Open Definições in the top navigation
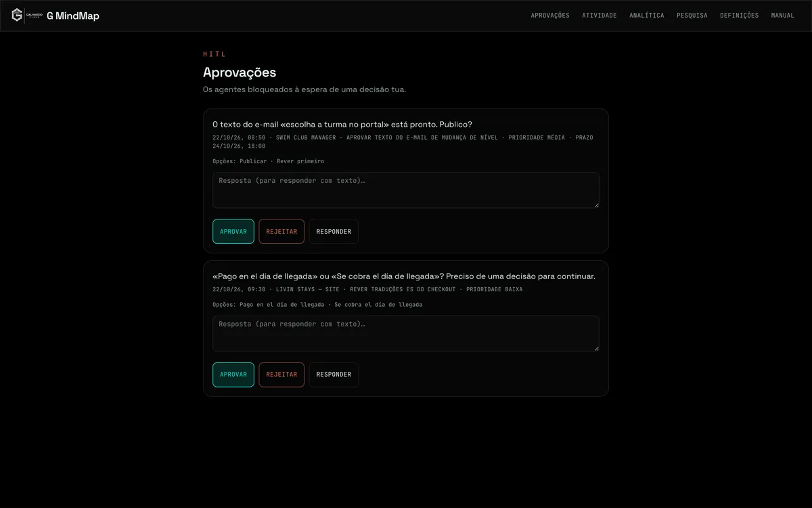This screenshot has height=508, width=812. (740, 16)
